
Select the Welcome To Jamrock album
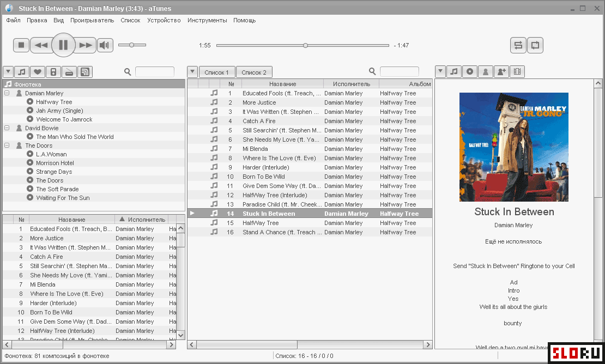(x=64, y=119)
